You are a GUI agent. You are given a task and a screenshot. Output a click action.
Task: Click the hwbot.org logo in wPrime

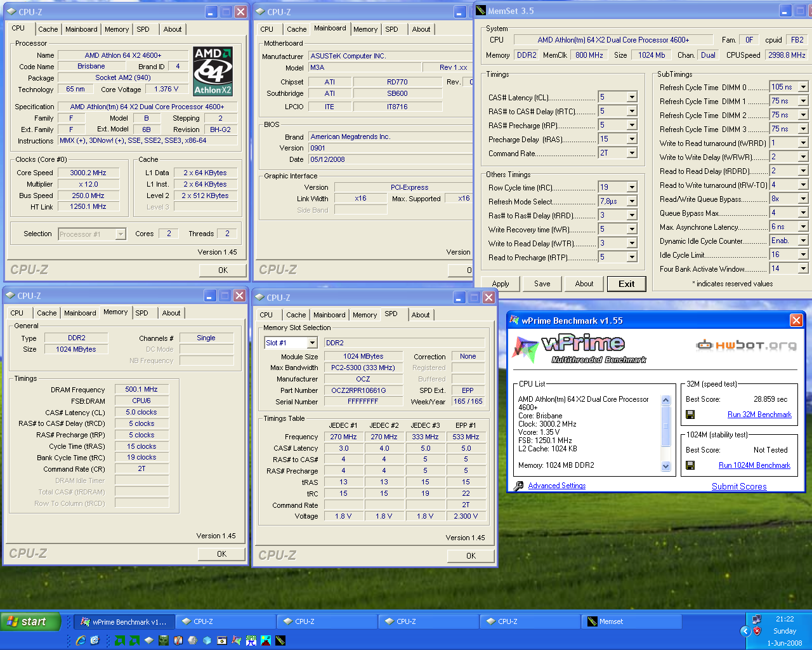tap(746, 345)
